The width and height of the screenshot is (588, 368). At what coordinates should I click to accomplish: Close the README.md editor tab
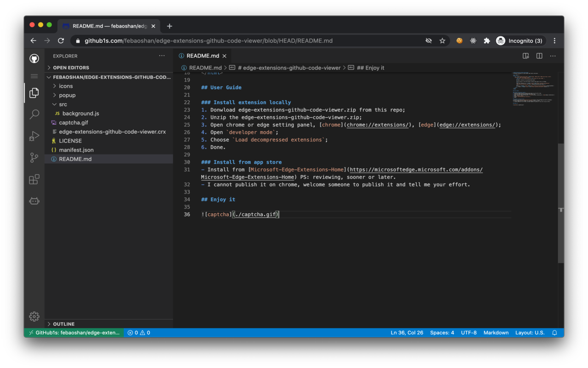225,56
